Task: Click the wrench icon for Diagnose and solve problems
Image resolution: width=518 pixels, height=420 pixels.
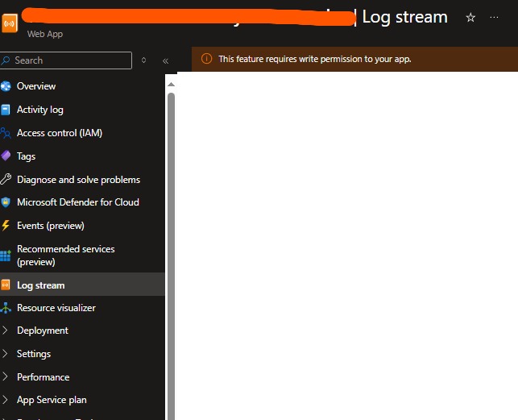Action: pos(6,179)
